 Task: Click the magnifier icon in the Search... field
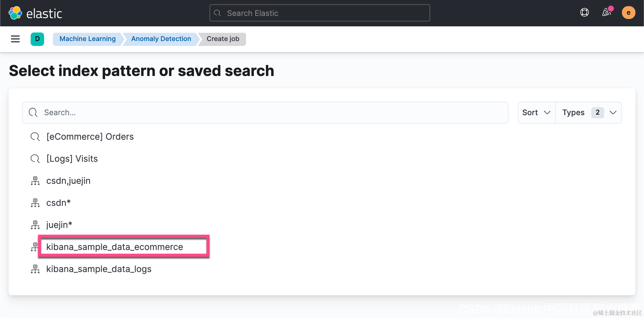[33, 113]
